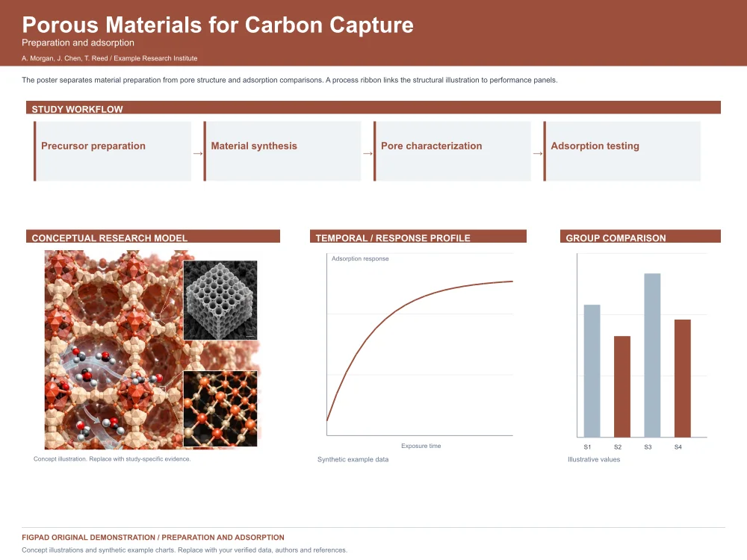Click the FIGPAD ORIGINAL DEMONSTRATION footer heading
The image size is (747, 560).
pos(153,538)
